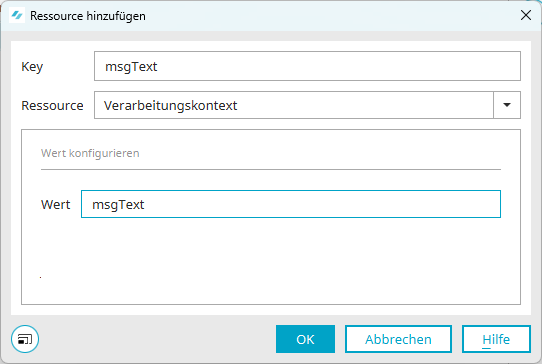Click the Wert konfigurieren section heading
The width and height of the screenshot is (542, 364).
90,153
